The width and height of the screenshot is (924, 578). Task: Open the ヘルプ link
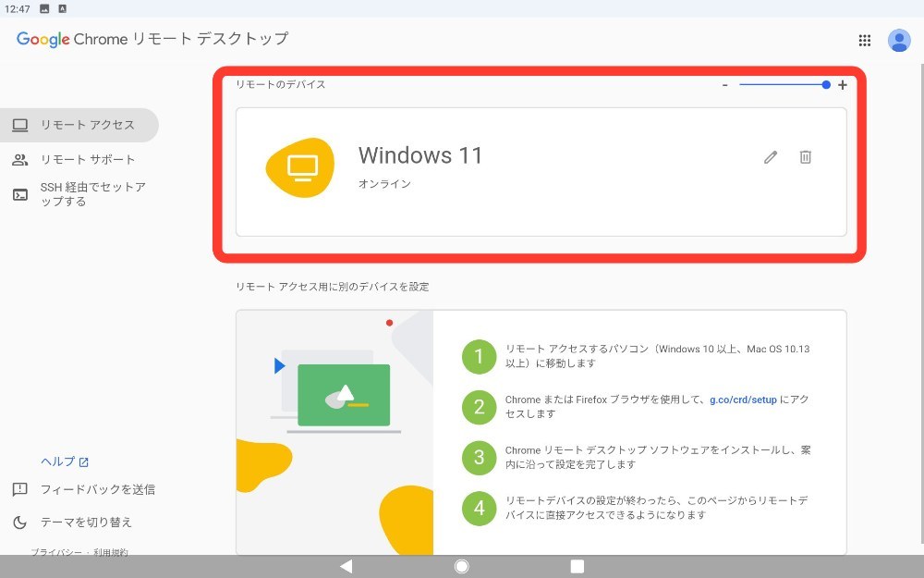coord(65,461)
